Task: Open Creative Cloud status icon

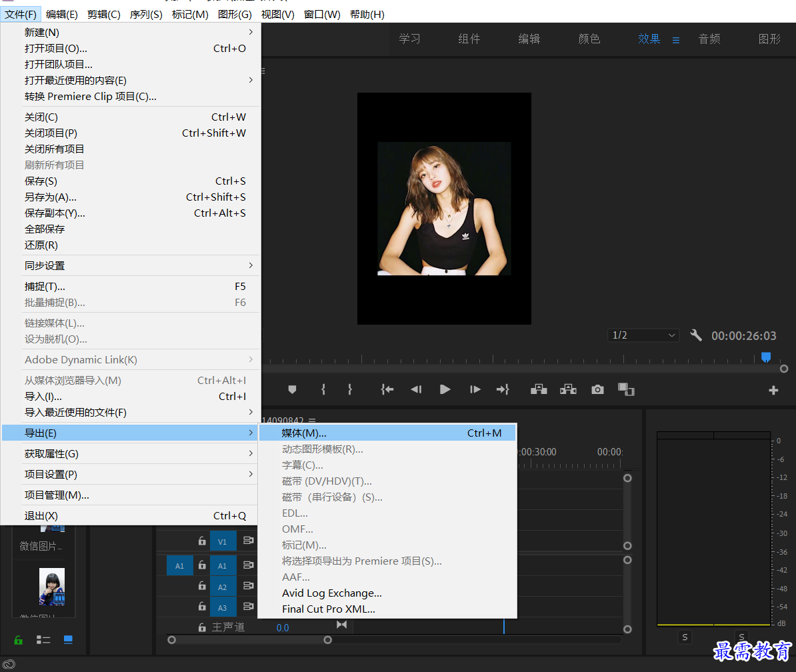Action: click(x=9, y=664)
